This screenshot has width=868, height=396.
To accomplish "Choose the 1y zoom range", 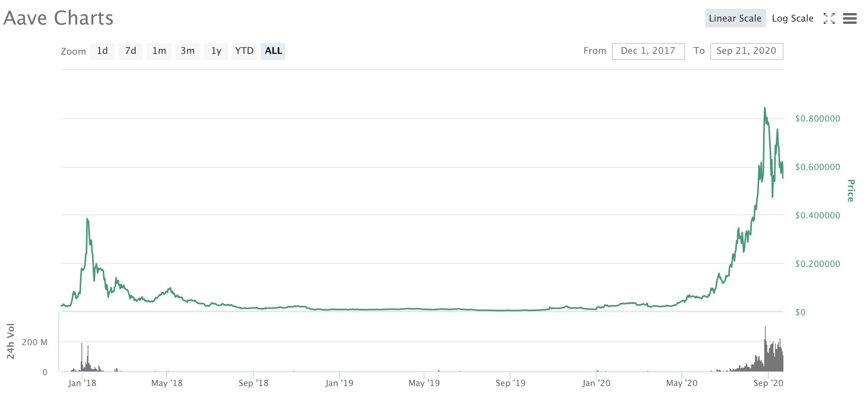I will click(216, 51).
